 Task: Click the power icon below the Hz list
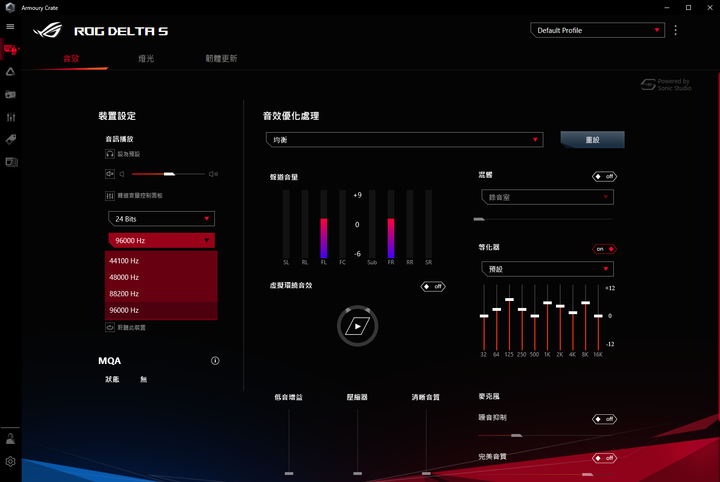tap(110, 327)
